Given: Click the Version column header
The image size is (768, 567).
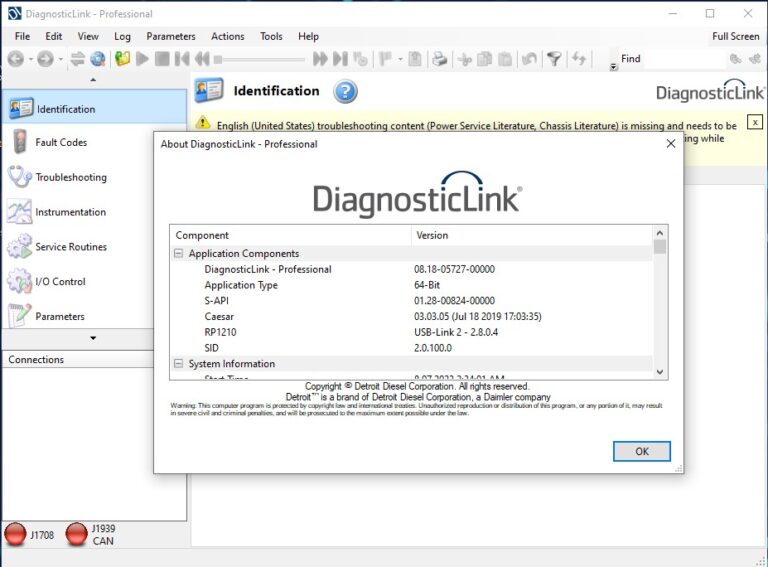Looking at the screenshot, I should [532, 236].
